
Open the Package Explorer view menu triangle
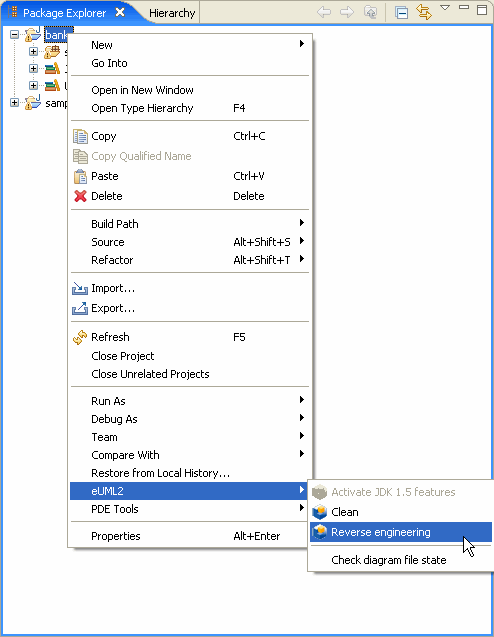point(445,8)
